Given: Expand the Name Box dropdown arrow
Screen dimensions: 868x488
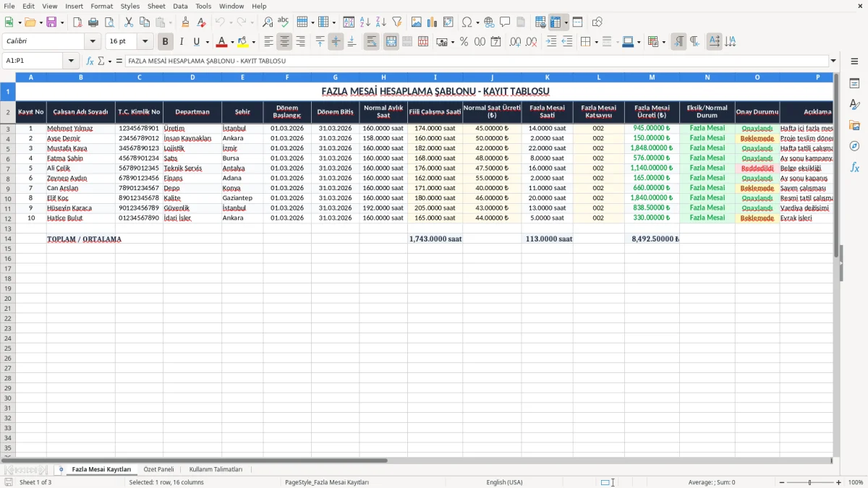Looking at the screenshot, I should [x=71, y=61].
